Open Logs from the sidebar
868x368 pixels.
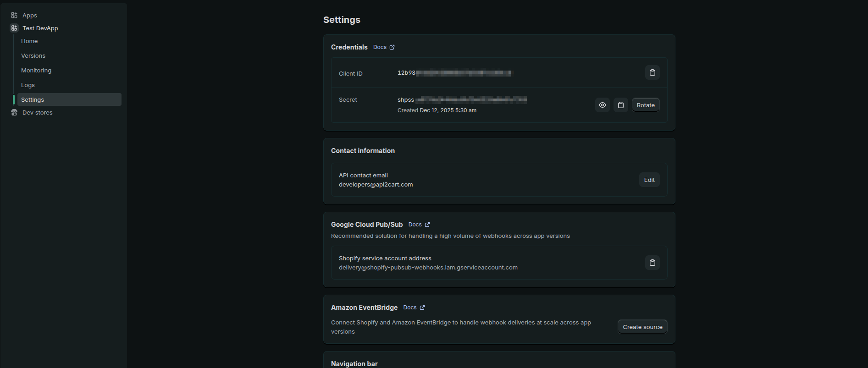[28, 85]
